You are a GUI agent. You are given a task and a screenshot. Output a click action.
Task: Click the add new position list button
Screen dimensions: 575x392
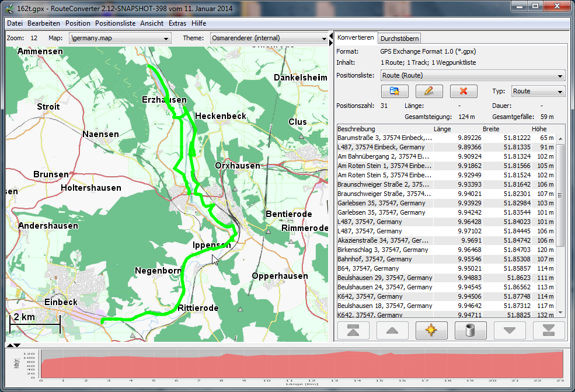pos(394,92)
